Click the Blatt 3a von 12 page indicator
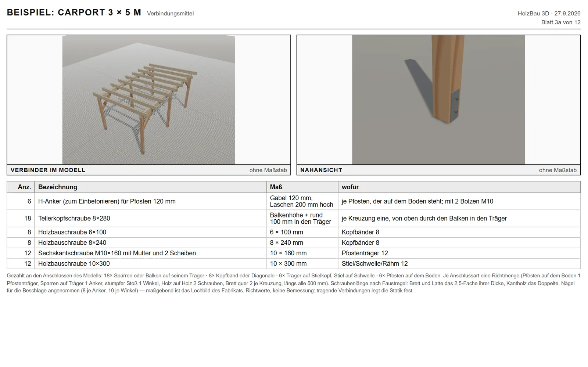588x367 pixels. 561,22
